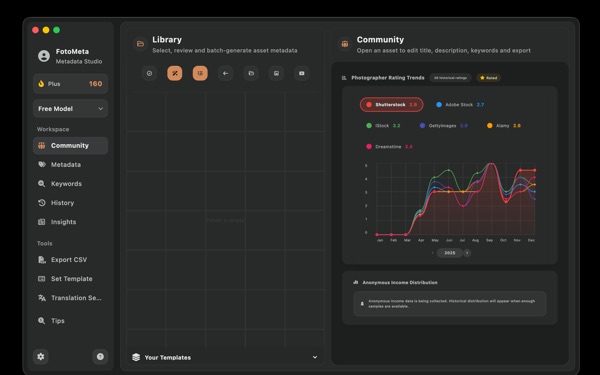The image size is (600, 375).
Task: Toggle the Alamy legend series
Action: pyautogui.click(x=504, y=126)
